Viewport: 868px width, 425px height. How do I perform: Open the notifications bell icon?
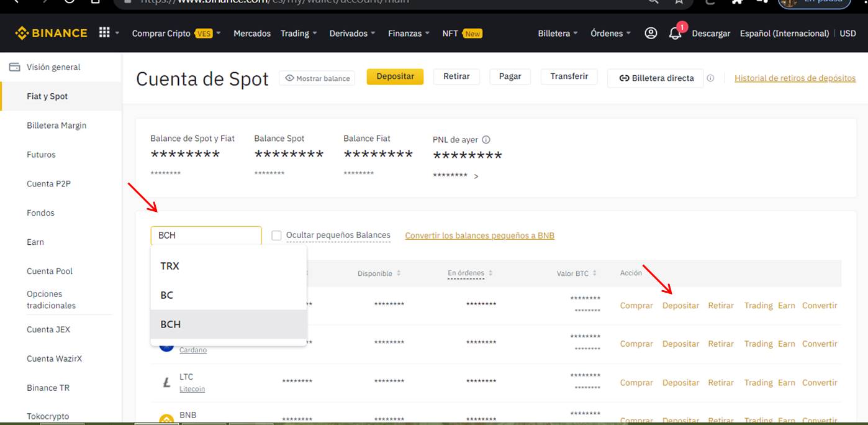coord(675,34)
